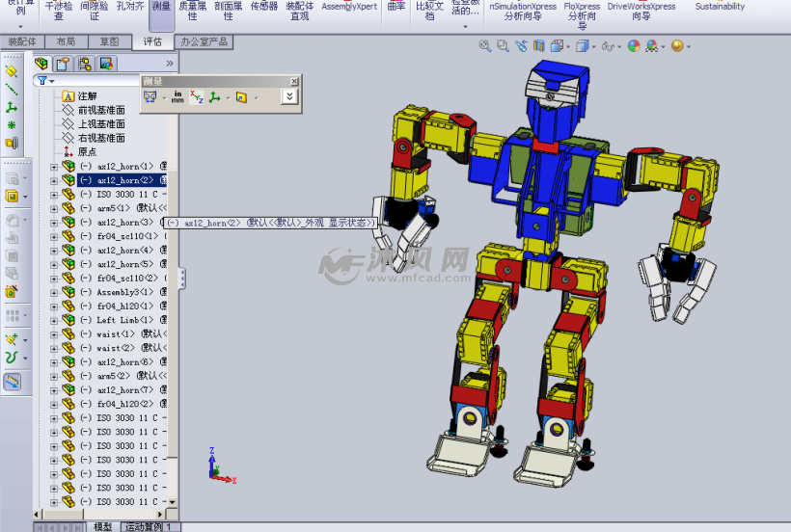Switch to the 草图 tab
The height and width of the screenshot is (532, 791).
click(109, 41)
